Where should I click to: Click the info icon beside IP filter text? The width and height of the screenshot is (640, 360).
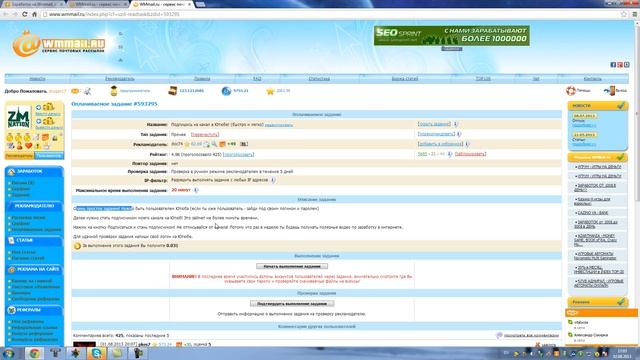click(273, 180)
